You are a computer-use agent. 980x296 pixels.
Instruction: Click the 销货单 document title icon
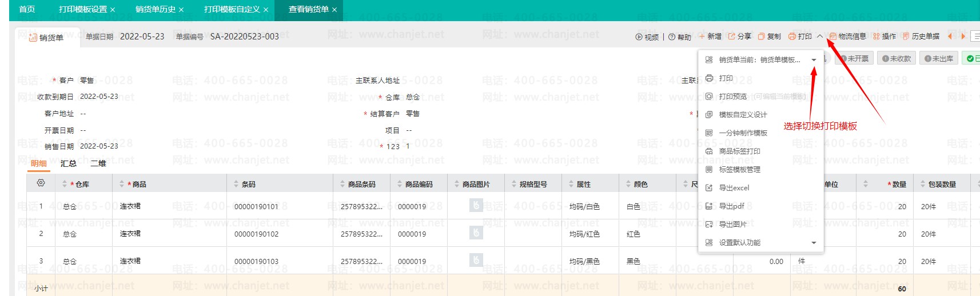(33, 38)
